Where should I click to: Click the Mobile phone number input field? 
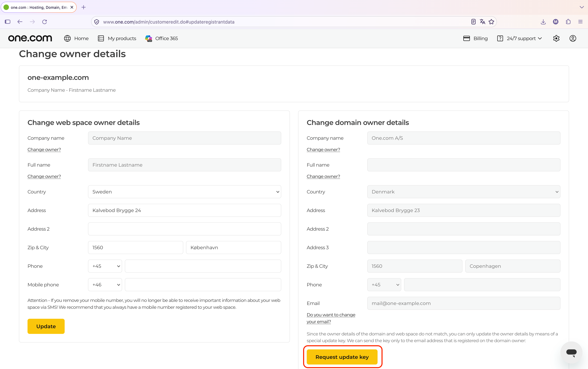pos(203,284)
